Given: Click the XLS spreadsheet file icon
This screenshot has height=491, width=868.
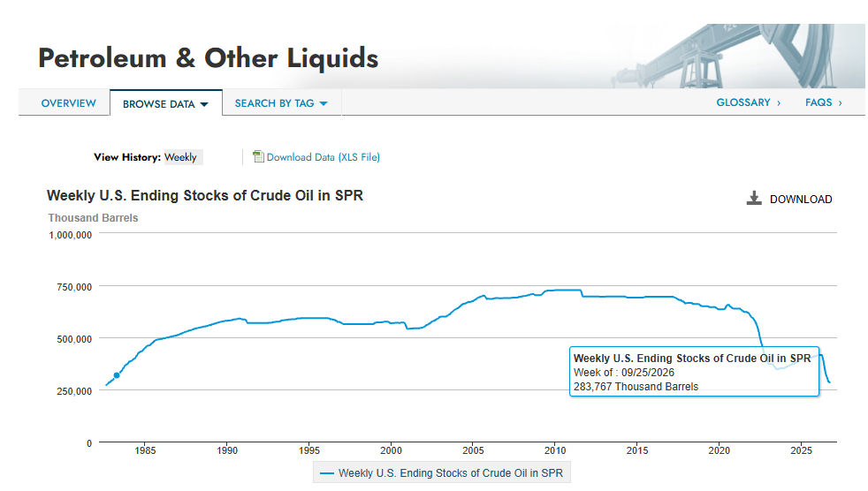Looking at the screenshot, I should [258, 156].
